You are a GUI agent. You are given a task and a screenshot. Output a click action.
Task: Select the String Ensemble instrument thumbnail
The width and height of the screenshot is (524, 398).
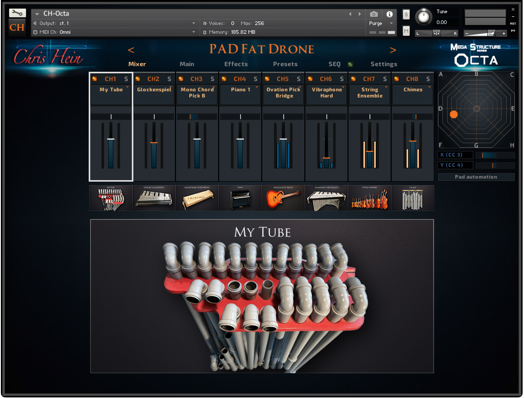pos(369,198)
